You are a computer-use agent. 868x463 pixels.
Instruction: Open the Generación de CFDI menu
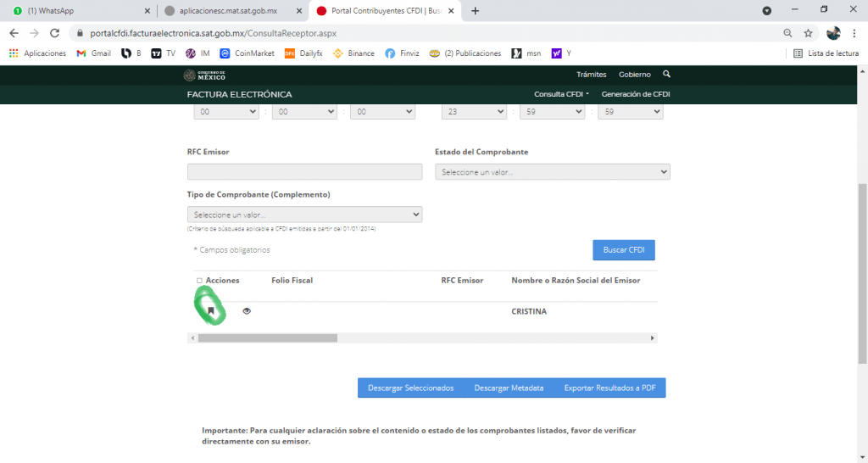click(636, 94)
